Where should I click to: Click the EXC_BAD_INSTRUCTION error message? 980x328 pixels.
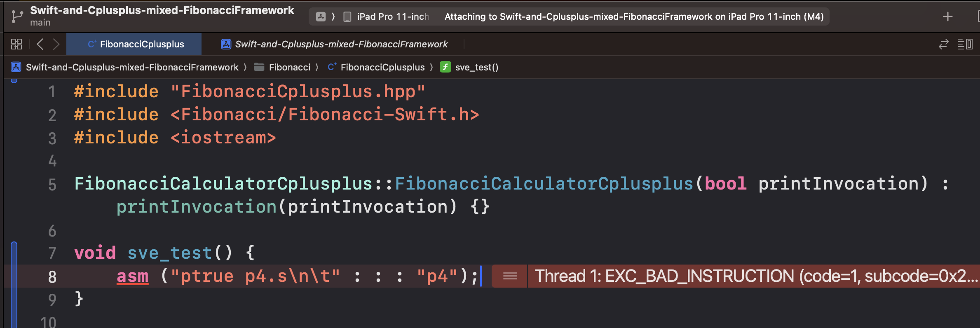click(756, 276)
